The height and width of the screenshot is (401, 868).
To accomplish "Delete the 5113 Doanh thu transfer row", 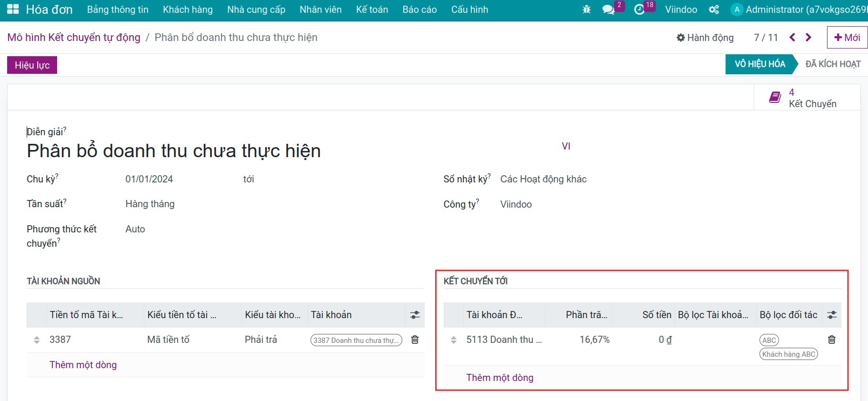I will pos(832,340).
